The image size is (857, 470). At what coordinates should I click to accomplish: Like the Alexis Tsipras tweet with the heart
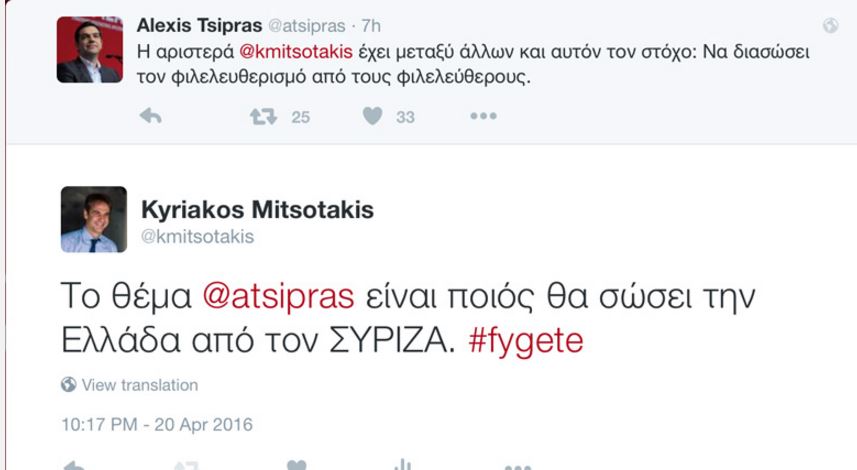pyautogui.click(x=373, y=117)
